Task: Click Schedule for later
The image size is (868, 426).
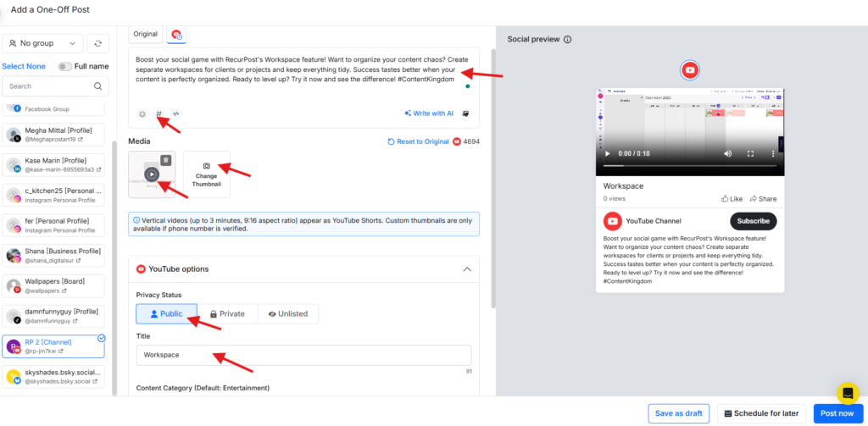Action: [761, 413]
